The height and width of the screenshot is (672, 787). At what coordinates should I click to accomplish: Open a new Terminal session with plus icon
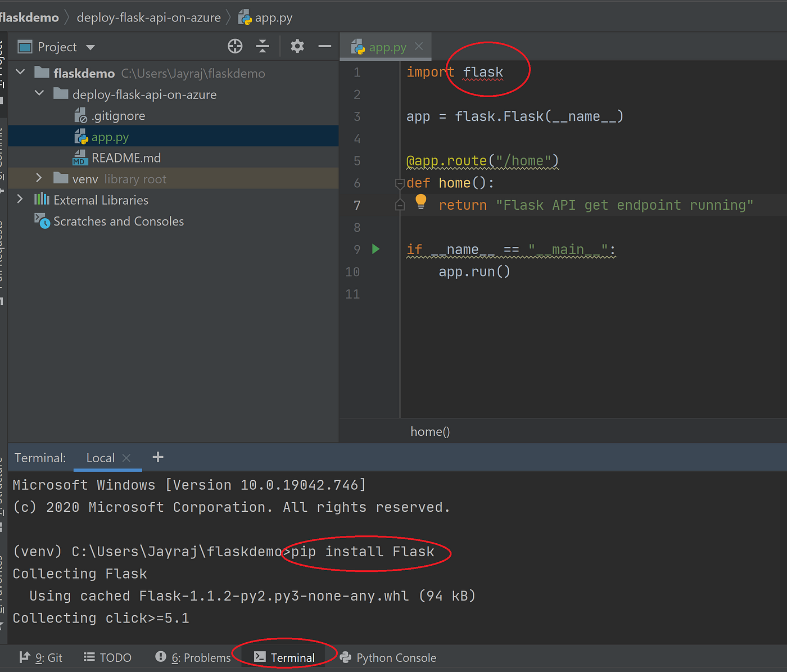(x=157, y=457)
